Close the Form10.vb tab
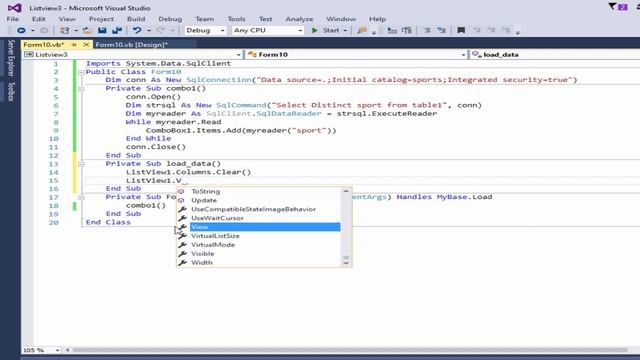The width and height of the screenshot is (640, 360). [x=86, y=44]
